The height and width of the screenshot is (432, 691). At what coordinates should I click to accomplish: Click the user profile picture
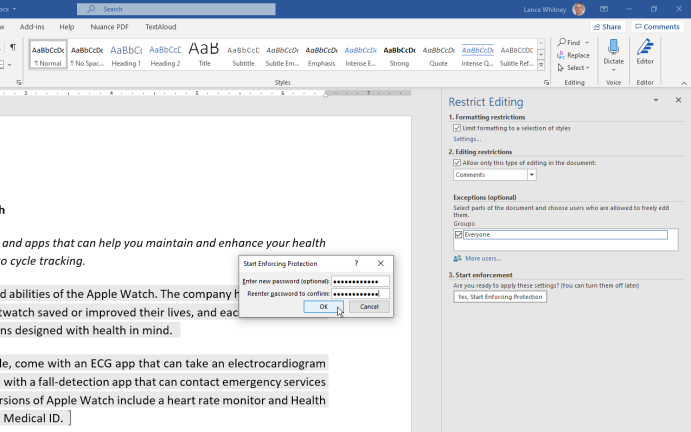[578, 9]
